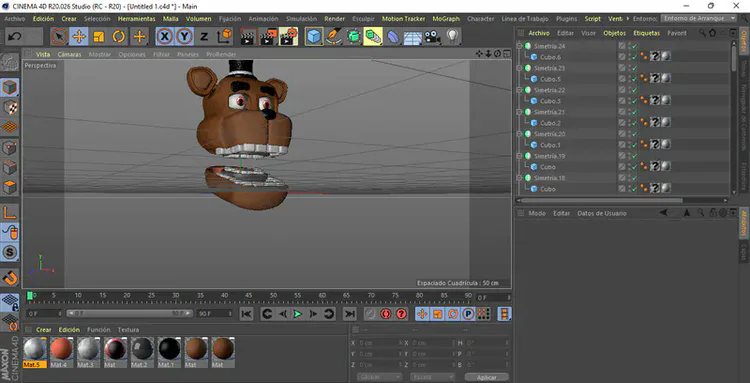Open the Floor environment icon
The image size is (750, 383).
point(412,37)
